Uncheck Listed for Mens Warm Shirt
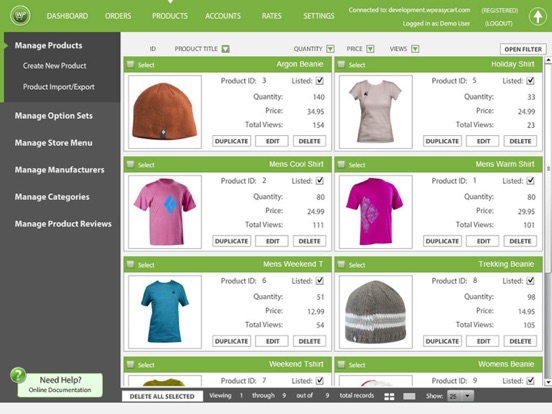Image resolution: width=552 pixels, height=414 pixels. (x=531, y=181)
